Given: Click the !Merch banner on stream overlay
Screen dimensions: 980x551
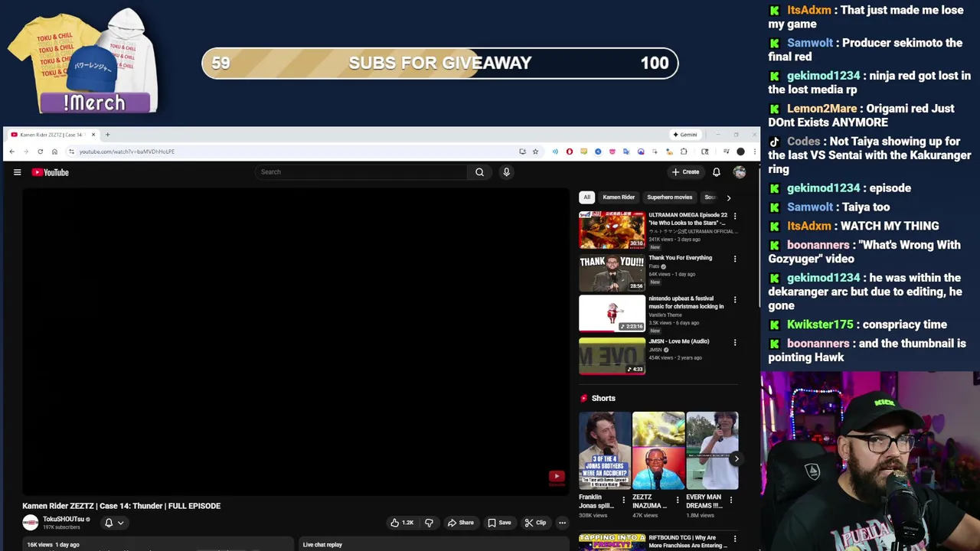Looking at the screenshot, I should [95, 103].
